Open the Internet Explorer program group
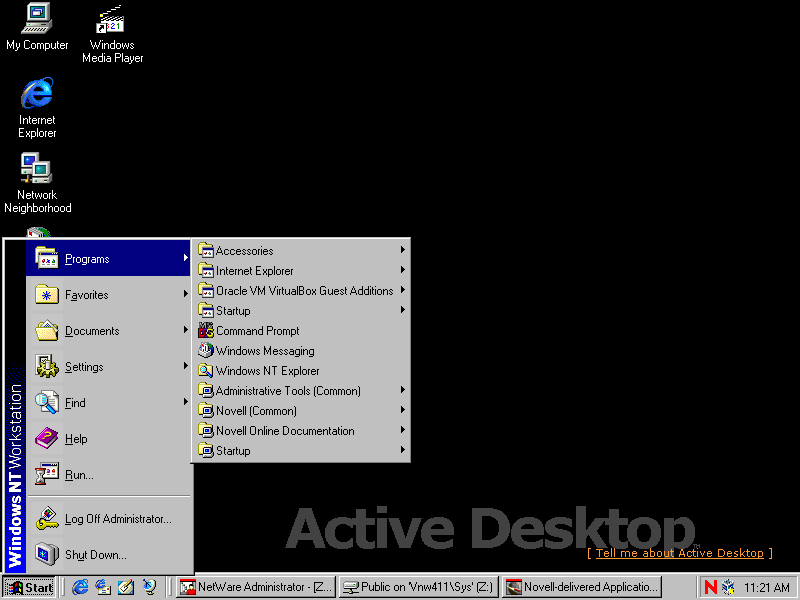The image size is (800, 600). [x=301, y=271]
